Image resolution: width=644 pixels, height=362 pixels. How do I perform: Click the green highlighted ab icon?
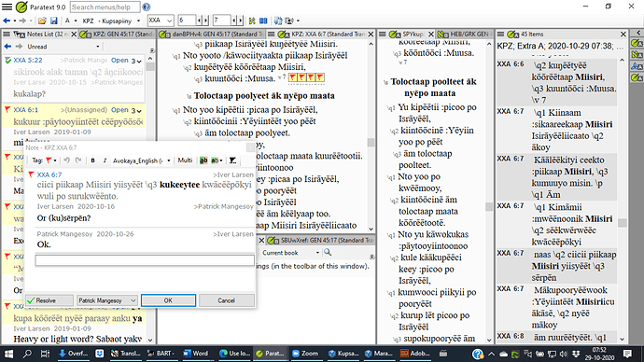[203, 160]
